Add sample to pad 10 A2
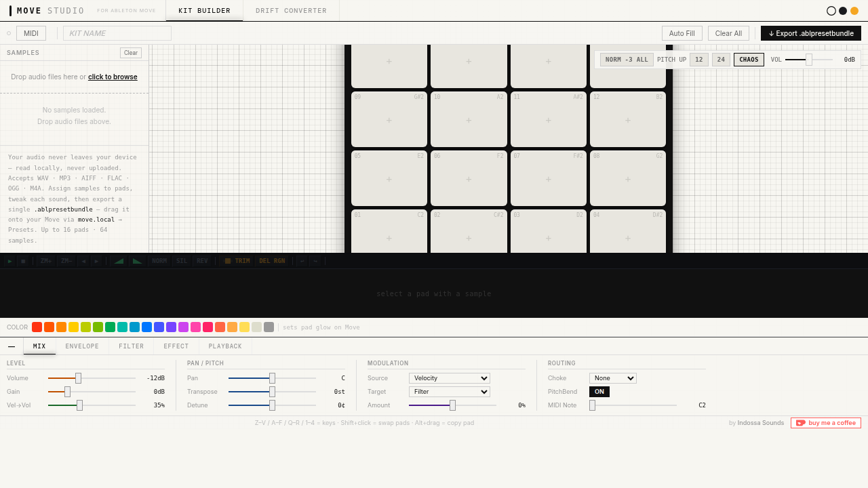The image size is (868, 488). [x=469, y=119]
